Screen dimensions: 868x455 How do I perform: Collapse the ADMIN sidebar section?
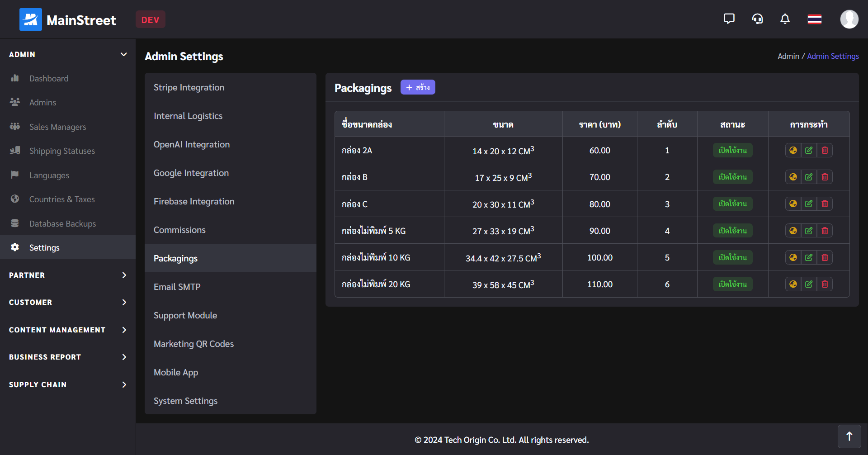pyautogui.click(x=68, y=54)
